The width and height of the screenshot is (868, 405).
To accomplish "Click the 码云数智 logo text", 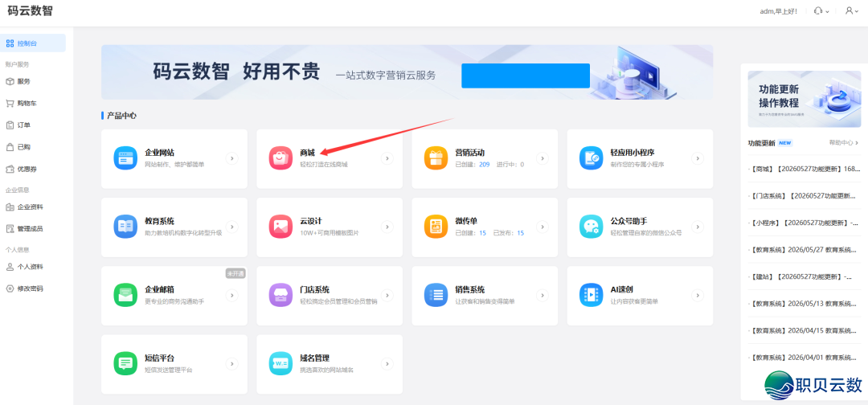I will pyautogui.click(x=31, y=11).
